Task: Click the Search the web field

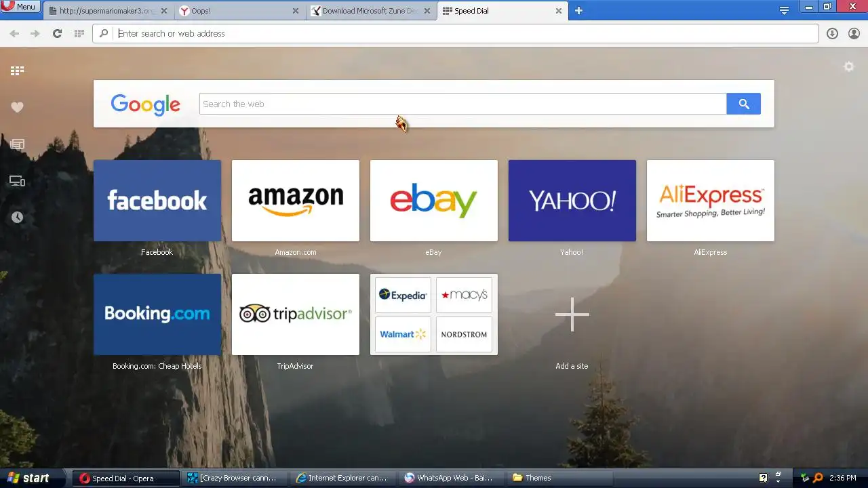Action: (462, 104)
